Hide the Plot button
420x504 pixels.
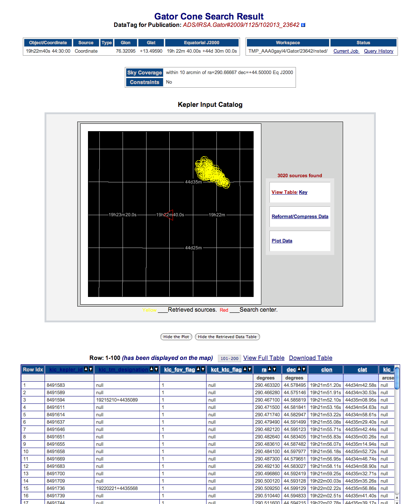point(176,337)
